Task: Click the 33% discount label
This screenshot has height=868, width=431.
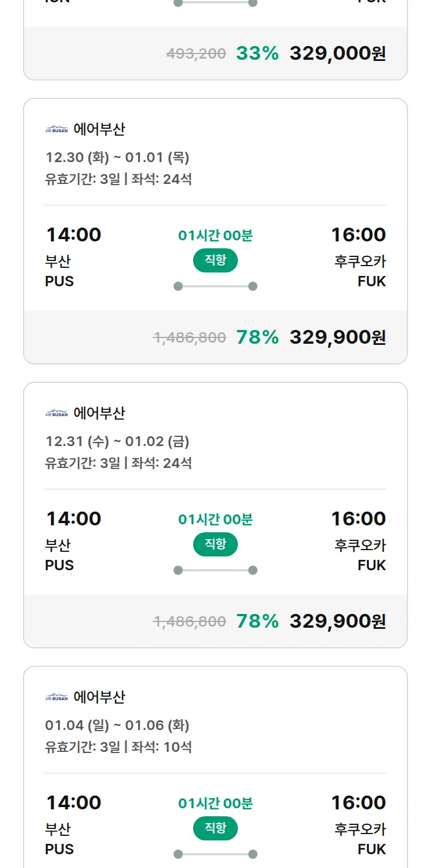Action: click(257, 53)
